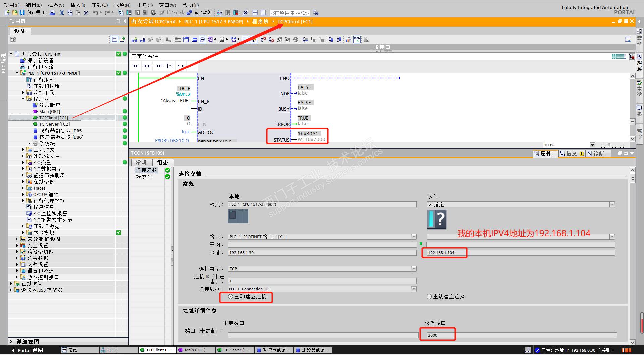This screenshot has height=355, width=644.
Task: Click the partner address field 192.168.1.104
Action: click(x=521, y=253)
